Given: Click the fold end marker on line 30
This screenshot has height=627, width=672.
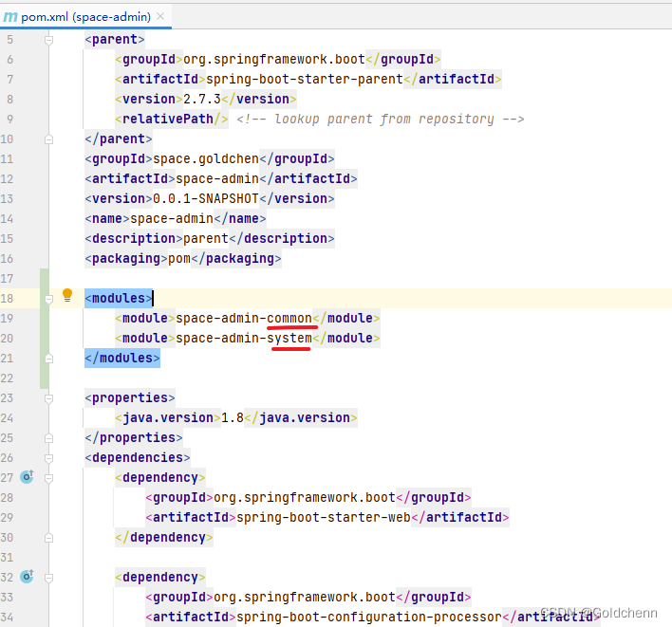Looking at the screenshot, I should (x=48, y=538).
